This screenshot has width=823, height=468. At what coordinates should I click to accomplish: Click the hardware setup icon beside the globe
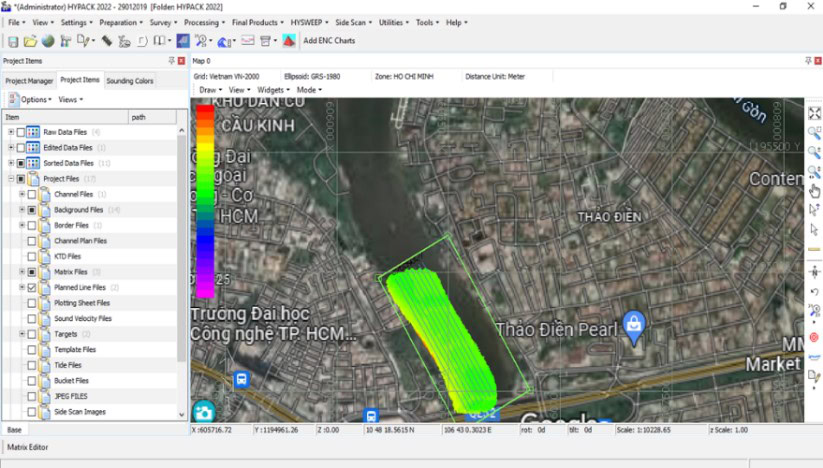(66, 41)
